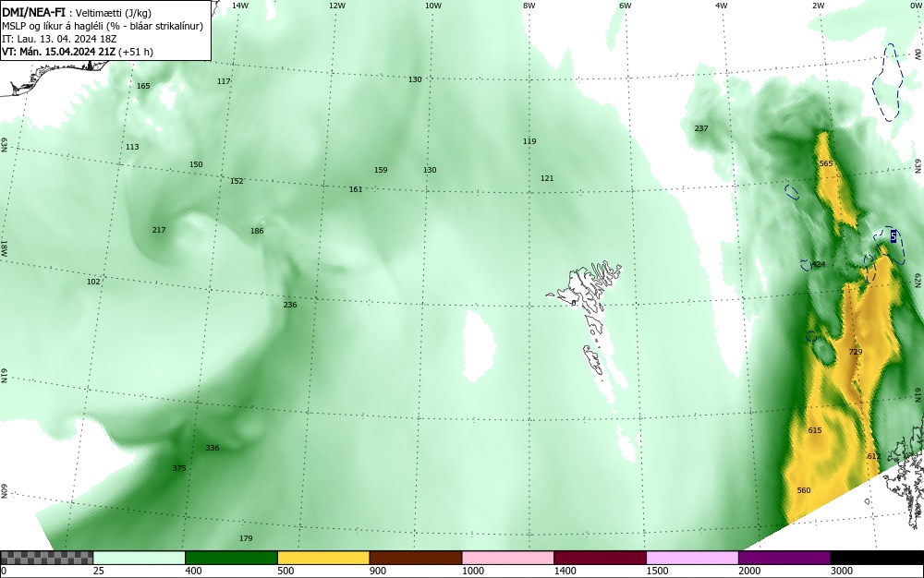This screenshot has width=924, height=578.
Task: Click the map value '150'
Action: 196,164
